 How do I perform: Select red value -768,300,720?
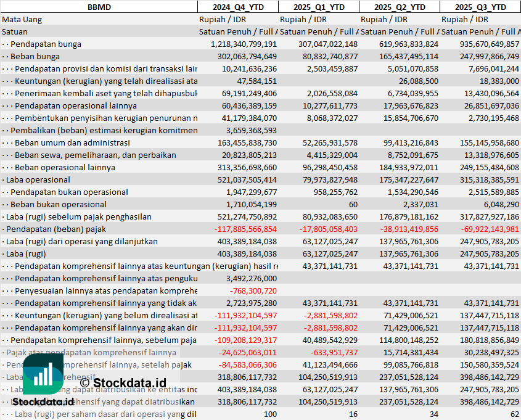pyautogui.click(x=253, y=290)
